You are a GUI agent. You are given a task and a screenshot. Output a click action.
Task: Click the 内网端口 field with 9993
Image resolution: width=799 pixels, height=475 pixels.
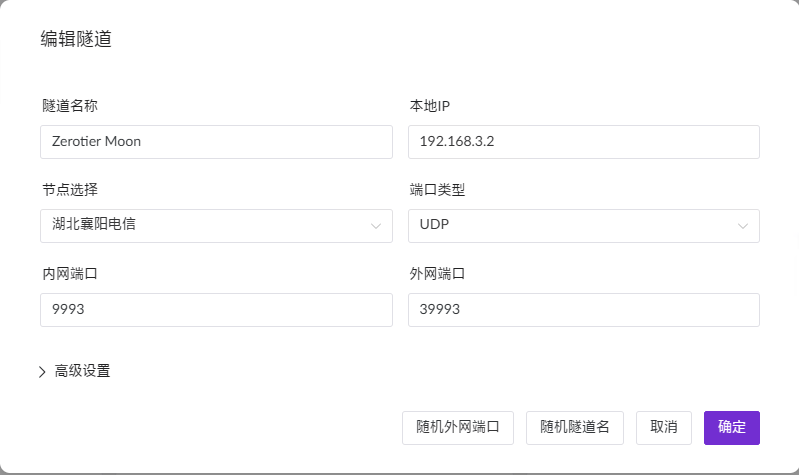click(x=216, y=310)
